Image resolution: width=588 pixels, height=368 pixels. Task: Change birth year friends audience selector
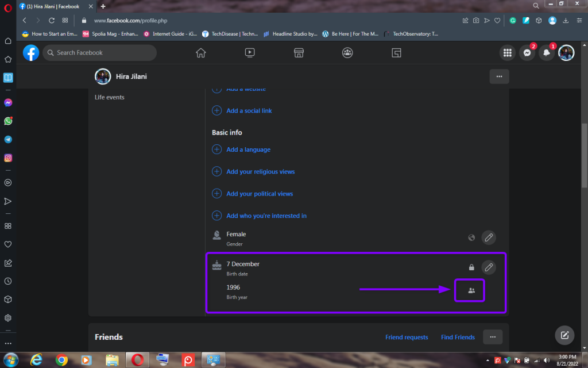(x=471, y=290)
